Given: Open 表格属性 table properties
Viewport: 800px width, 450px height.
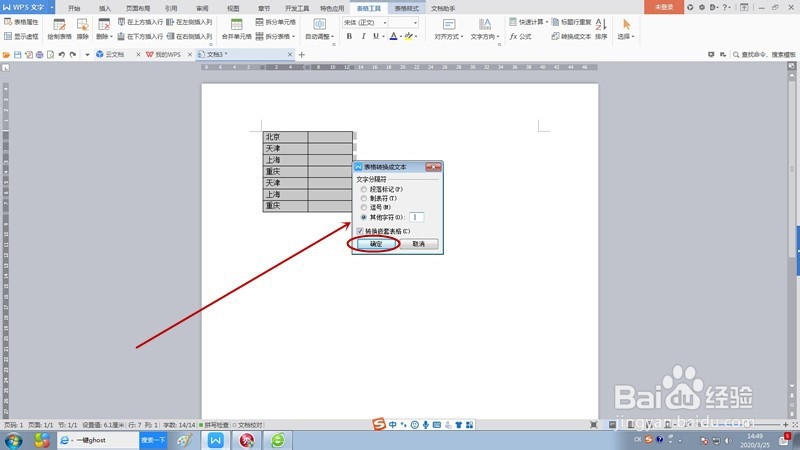Looking at the screenshot, I should coord(21,22).
